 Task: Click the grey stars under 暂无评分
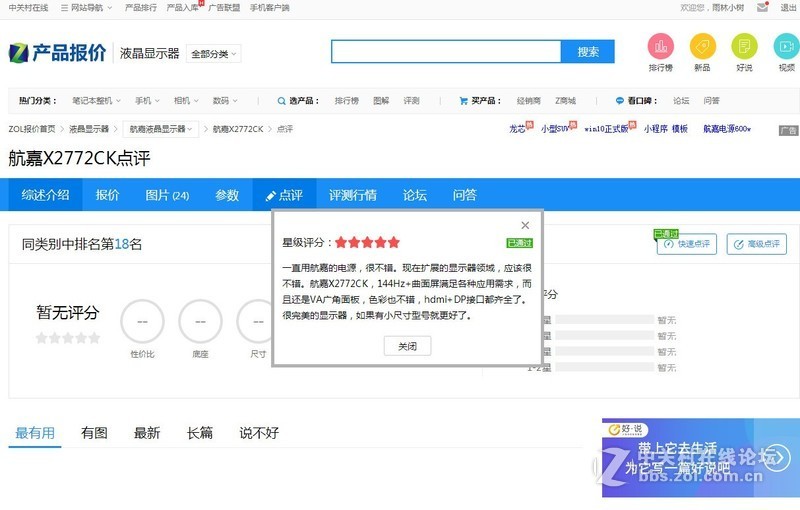tap(68, 338)
